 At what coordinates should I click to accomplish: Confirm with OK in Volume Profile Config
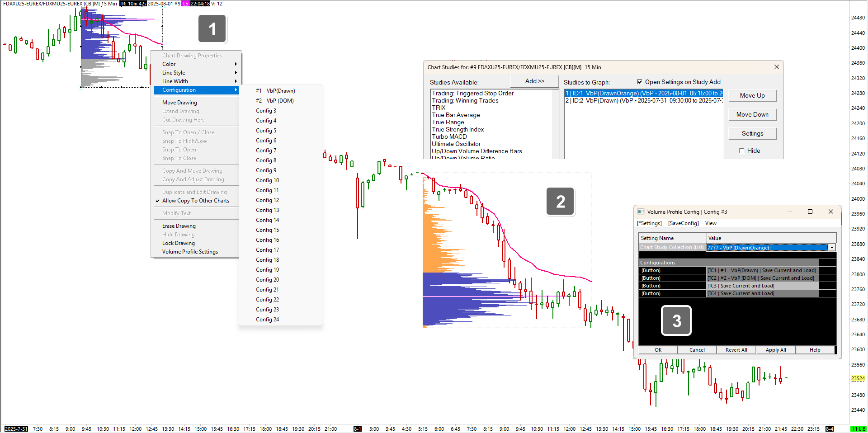click(658, 350)
